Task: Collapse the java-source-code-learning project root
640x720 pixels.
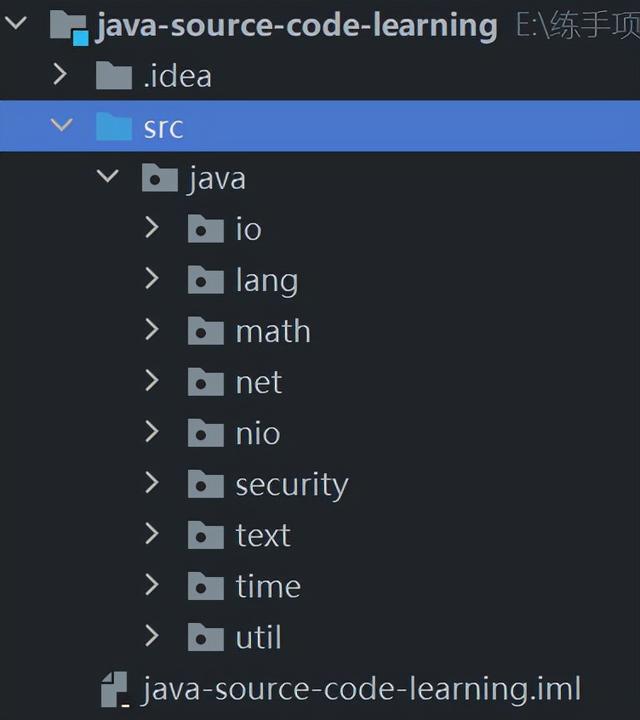Action: (x=16, y=23)
